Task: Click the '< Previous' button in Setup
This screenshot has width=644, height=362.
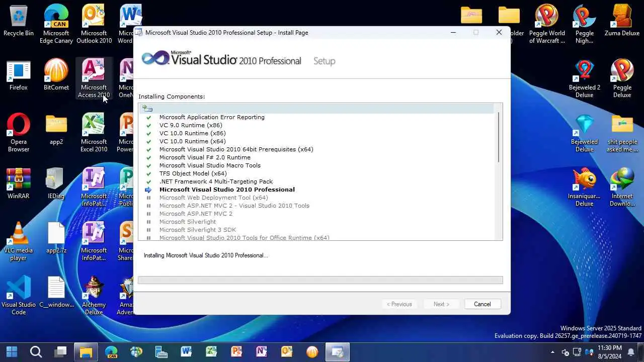Action: 399,304
